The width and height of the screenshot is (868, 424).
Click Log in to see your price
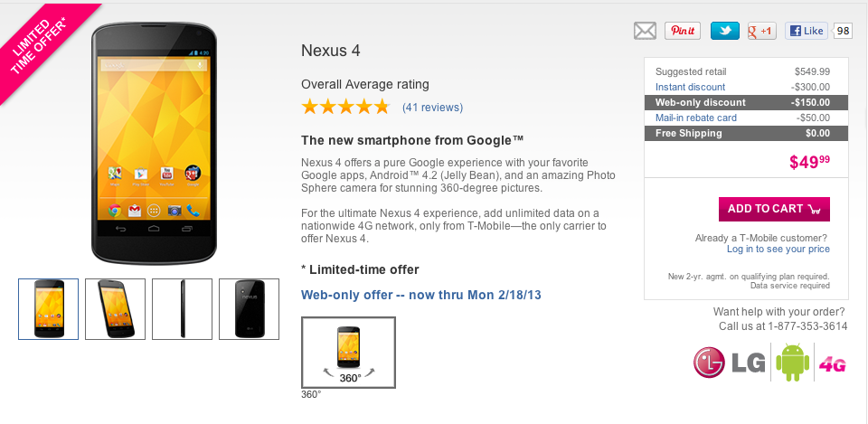778,250
